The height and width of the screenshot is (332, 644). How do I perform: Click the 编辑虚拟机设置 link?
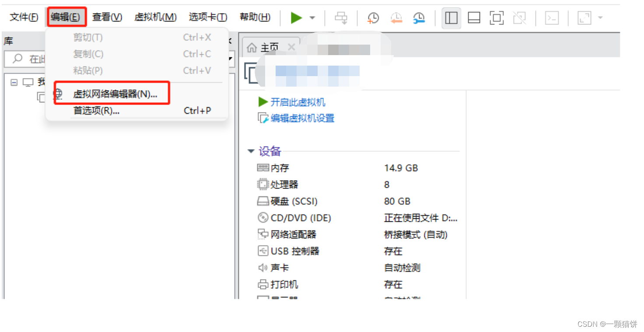coord(302,118)
